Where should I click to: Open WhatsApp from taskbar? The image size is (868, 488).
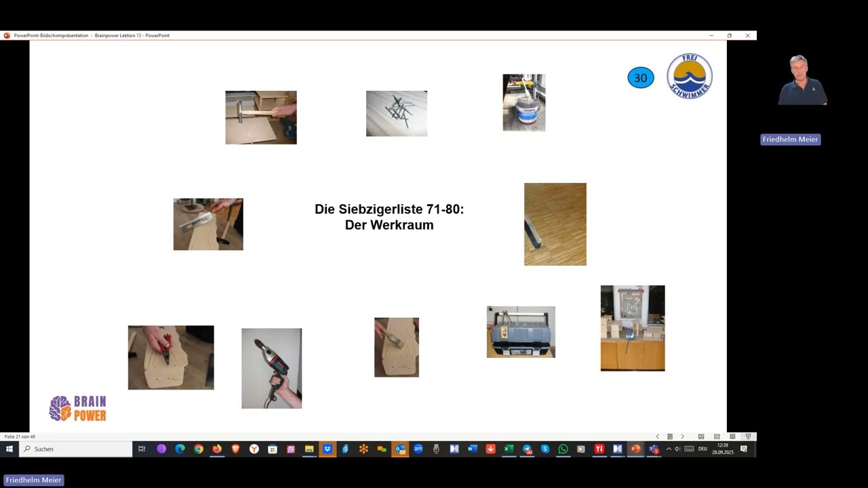563,449
